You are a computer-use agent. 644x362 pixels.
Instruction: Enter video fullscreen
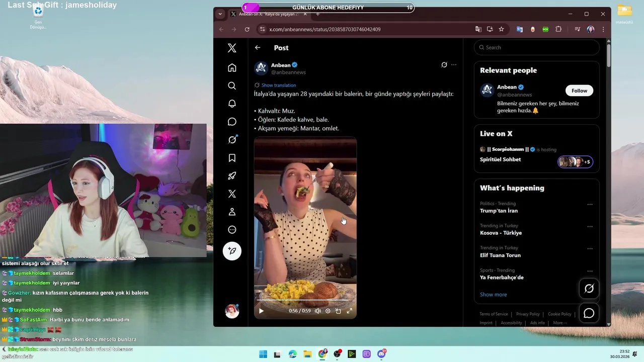[349, 311]
